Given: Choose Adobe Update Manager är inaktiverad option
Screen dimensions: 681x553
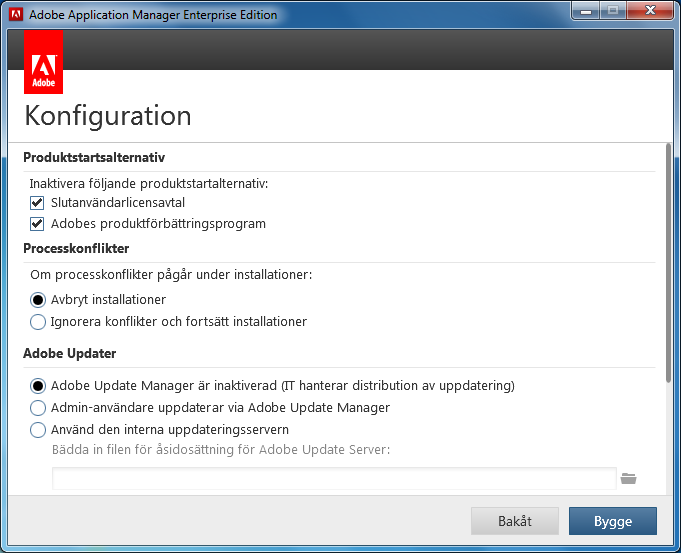Looking at the screenshot, I should [x=38, y=386].
